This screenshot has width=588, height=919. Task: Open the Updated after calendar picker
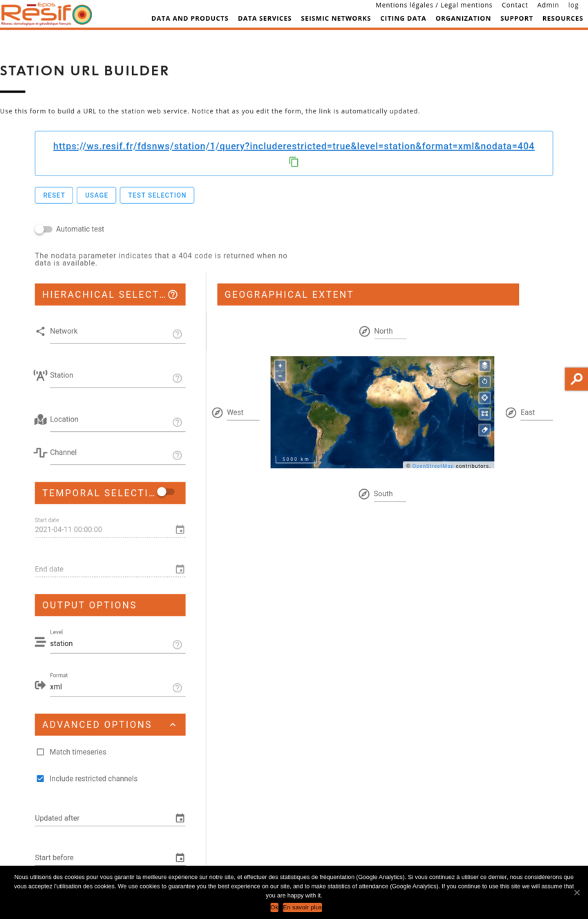click(x=180, y=818)
